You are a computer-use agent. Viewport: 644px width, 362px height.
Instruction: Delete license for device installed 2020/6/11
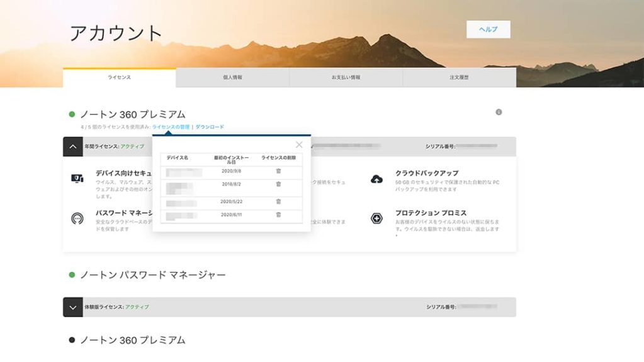(278, 215)
